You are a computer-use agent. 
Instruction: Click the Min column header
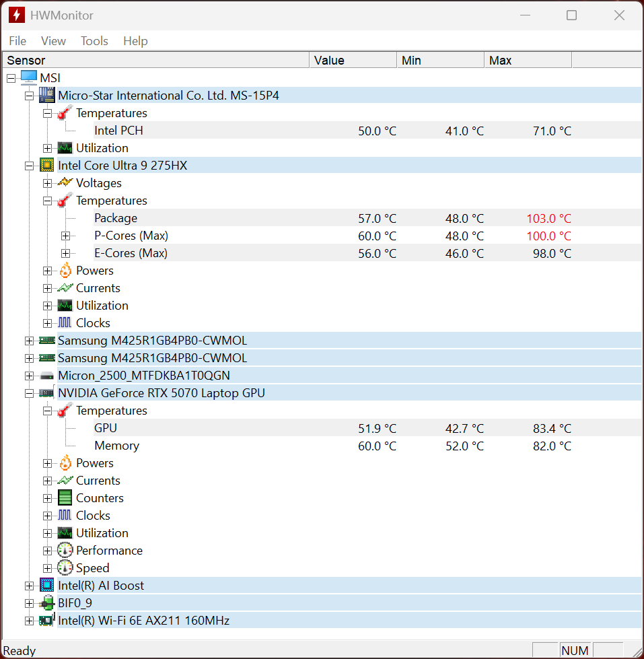441,60
